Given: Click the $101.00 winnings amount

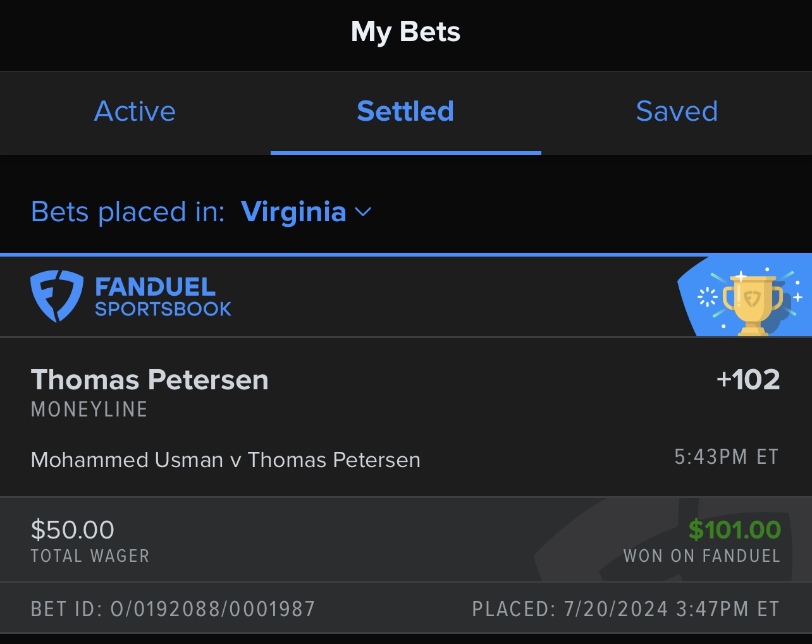Looking at the screenshot, I should [x=734, y=530].
